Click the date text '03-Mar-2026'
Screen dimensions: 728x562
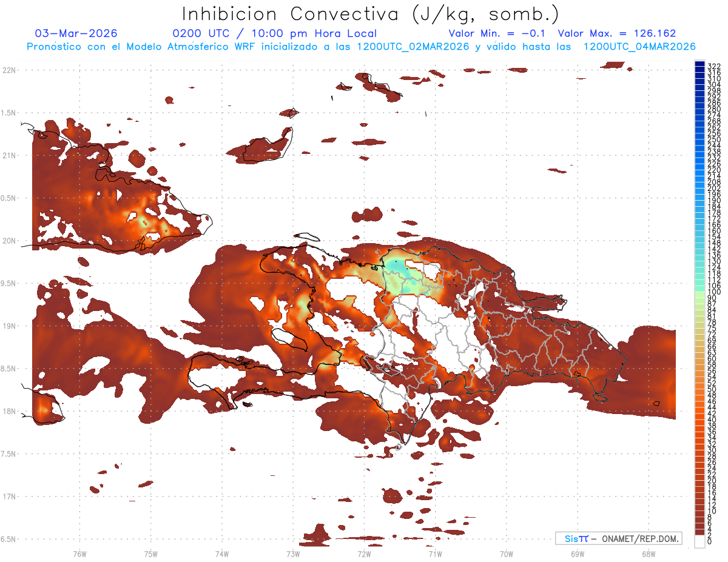tap(76, 33)
